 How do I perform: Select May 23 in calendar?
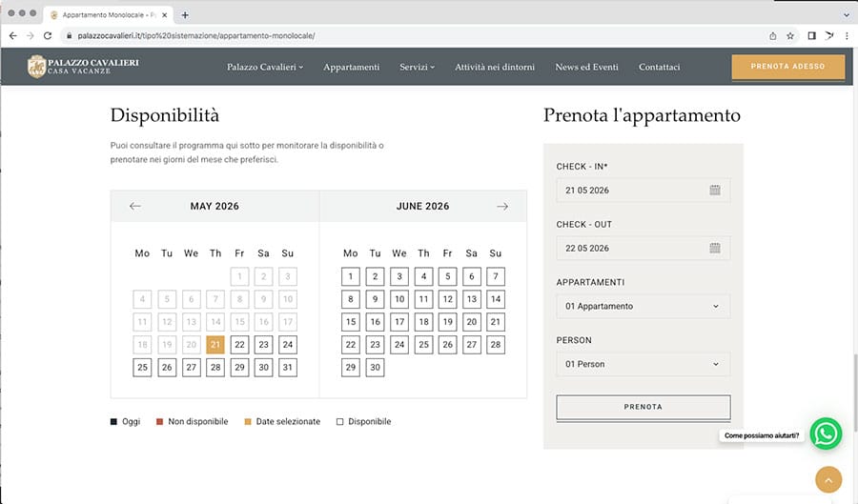coord(264,344)
